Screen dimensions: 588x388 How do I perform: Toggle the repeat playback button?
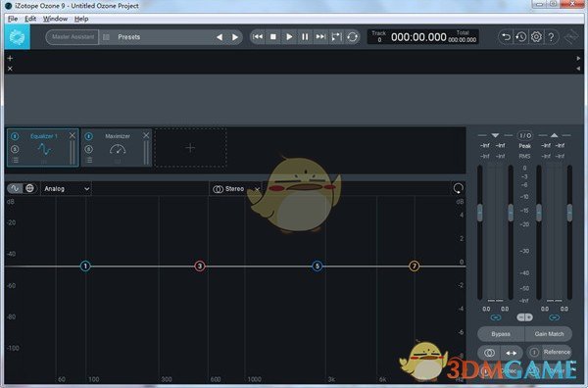(x=352, y=36)
